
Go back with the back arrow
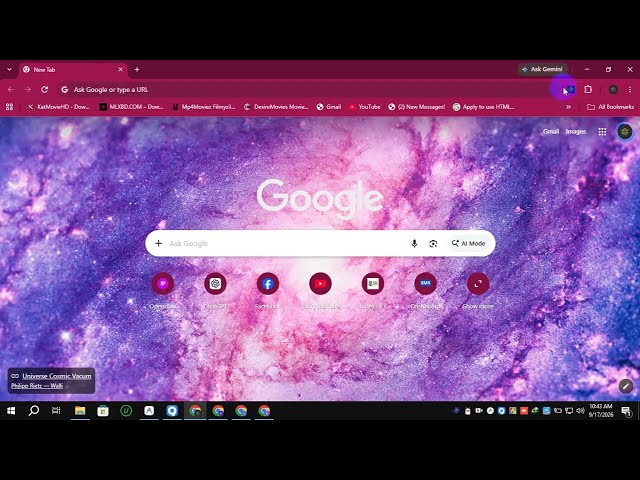[x=11, y=89]
